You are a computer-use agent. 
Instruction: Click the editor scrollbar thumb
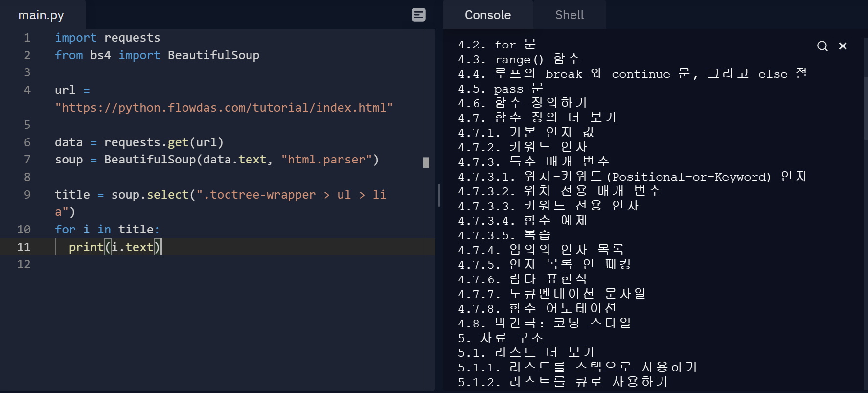pos(426,162)
